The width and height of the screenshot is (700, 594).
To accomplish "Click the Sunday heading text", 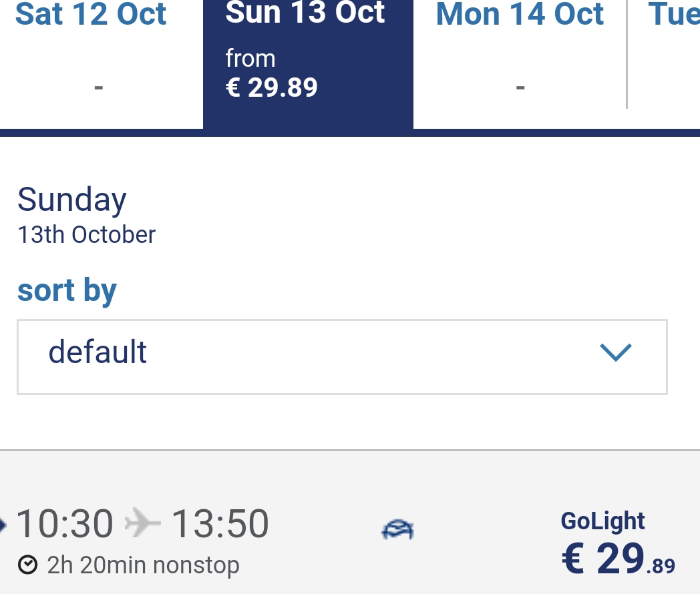I will pos(72,200).
